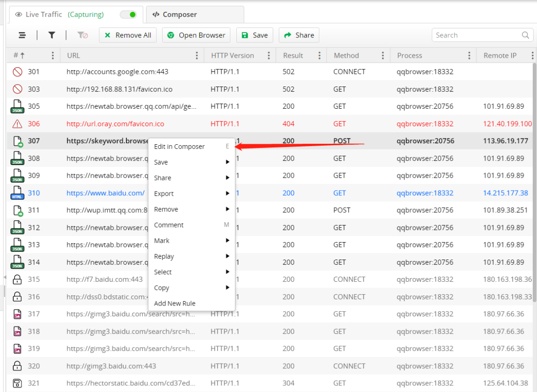Select the http://gimg3.baidu.com:443 URL
537x392 pixels.
(x=111, y=366)
